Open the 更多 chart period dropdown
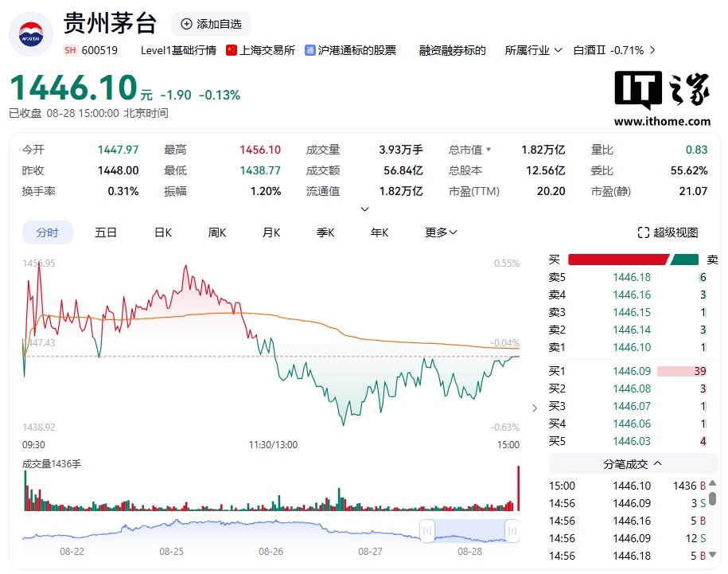The width and height of the screenshot is (728, 574). coord(441,232)
